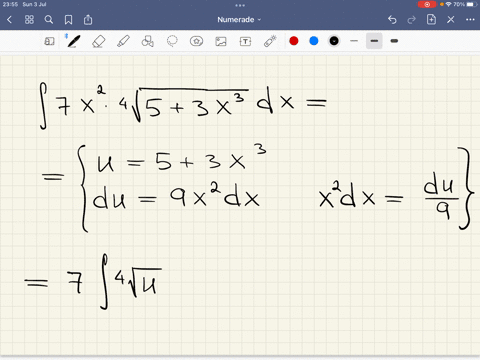Open the Elements sticker tool
This screenshot has height=360, width=480.
click(x=196, y=41)
